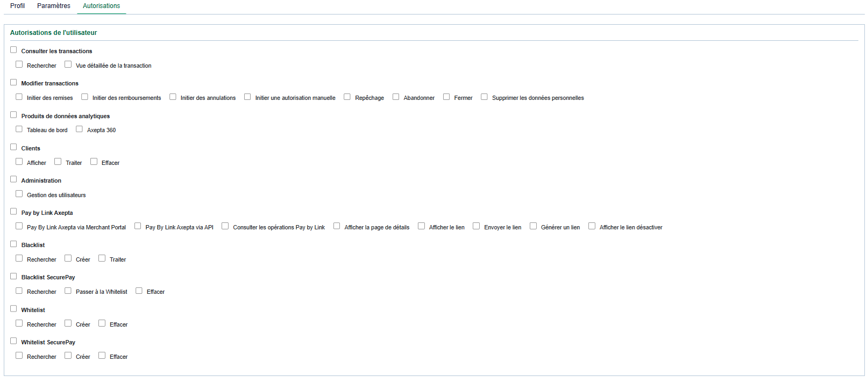Switch to the Paramètres tab
The image size is (868, 383).
click(53, 6)
